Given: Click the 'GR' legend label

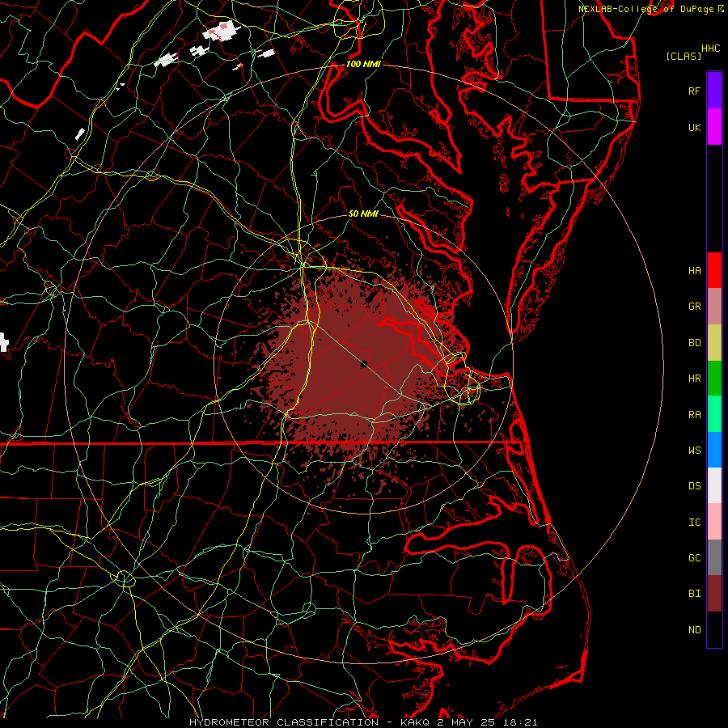Looking at the screenshot, I should 694,307.
